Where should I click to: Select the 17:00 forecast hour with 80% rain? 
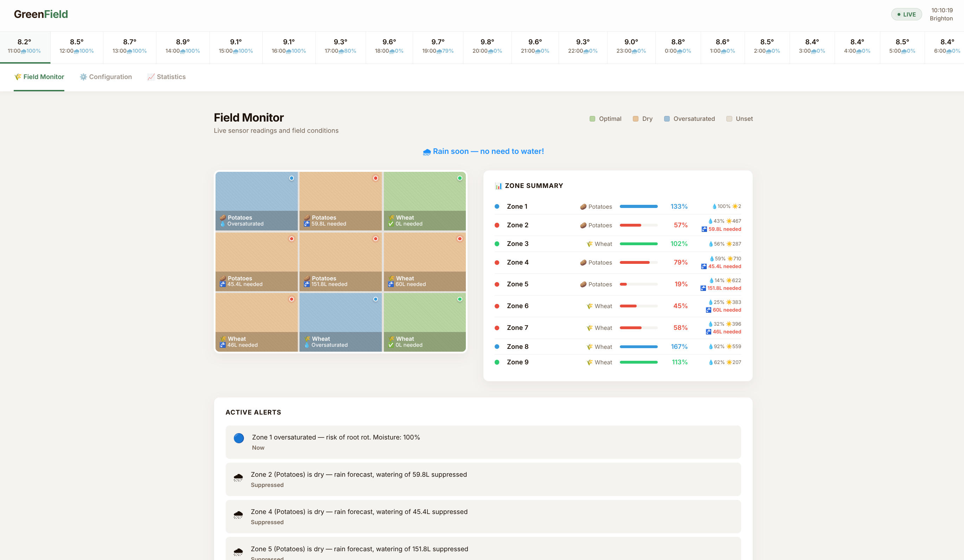point(340,46)
